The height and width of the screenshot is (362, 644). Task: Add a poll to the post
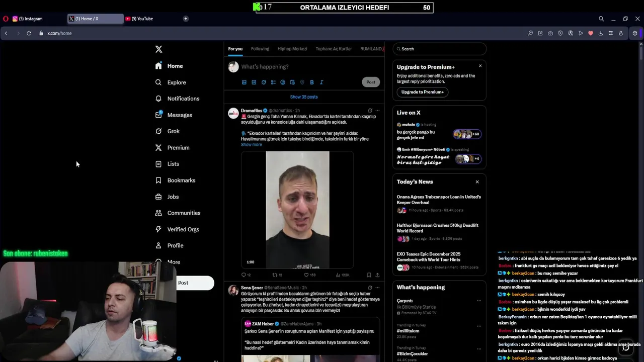coord(273,82)
